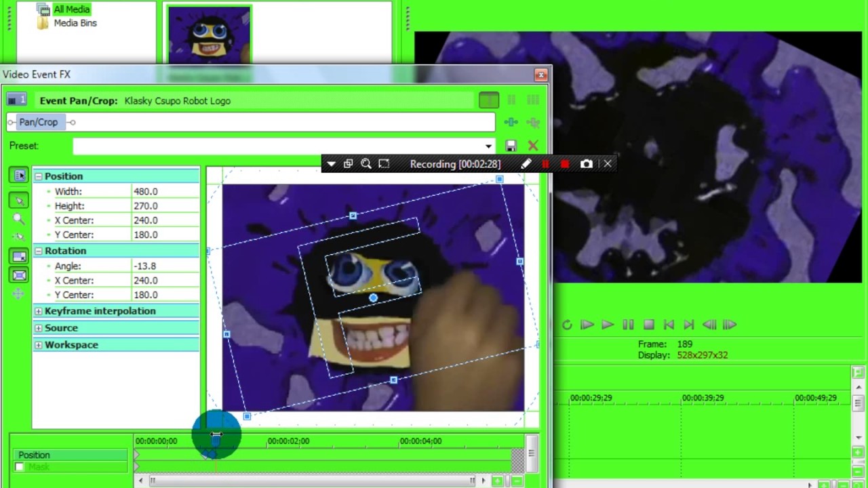Click Play From Start in preview
This screenshot has width=868, height=488.
click(587, 325)
